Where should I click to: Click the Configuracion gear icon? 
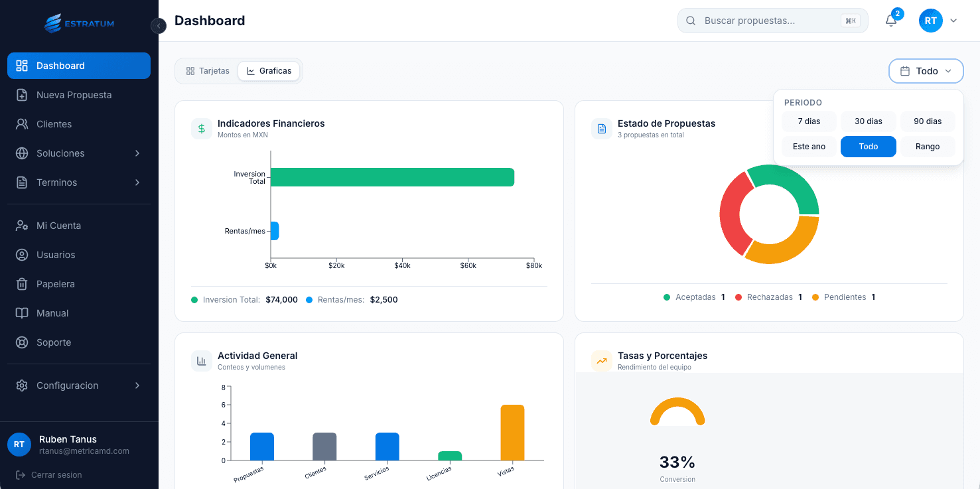(22, 385)
